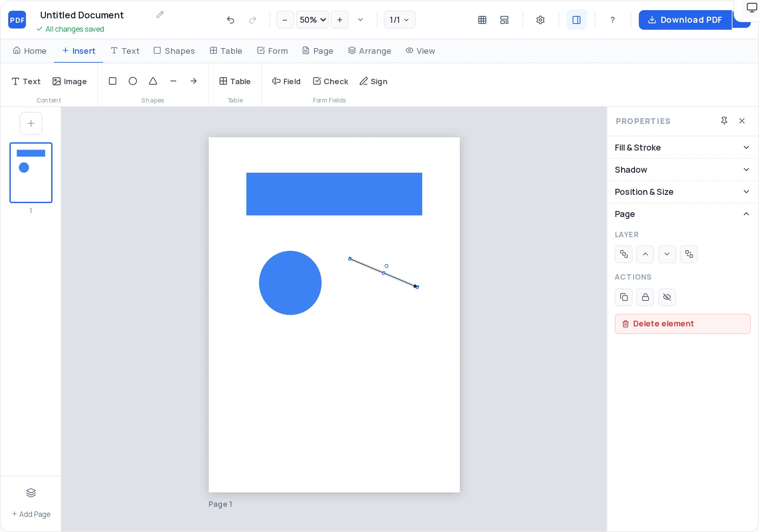Switch to the View tab

[421, 51]
